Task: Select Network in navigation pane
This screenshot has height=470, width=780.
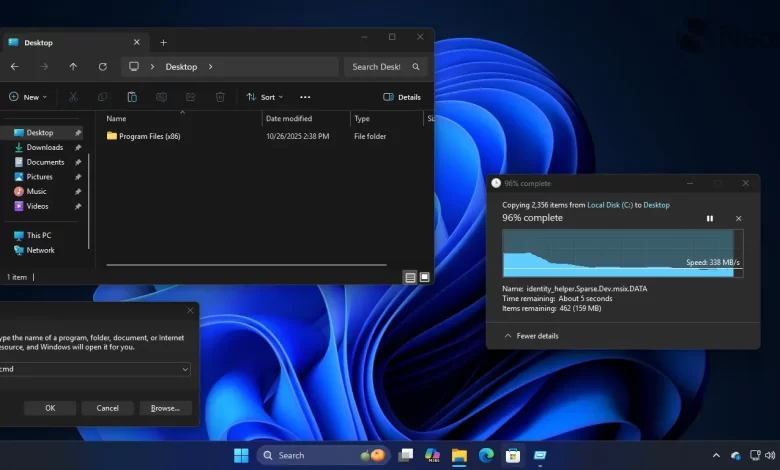Action: coord(41,250)
